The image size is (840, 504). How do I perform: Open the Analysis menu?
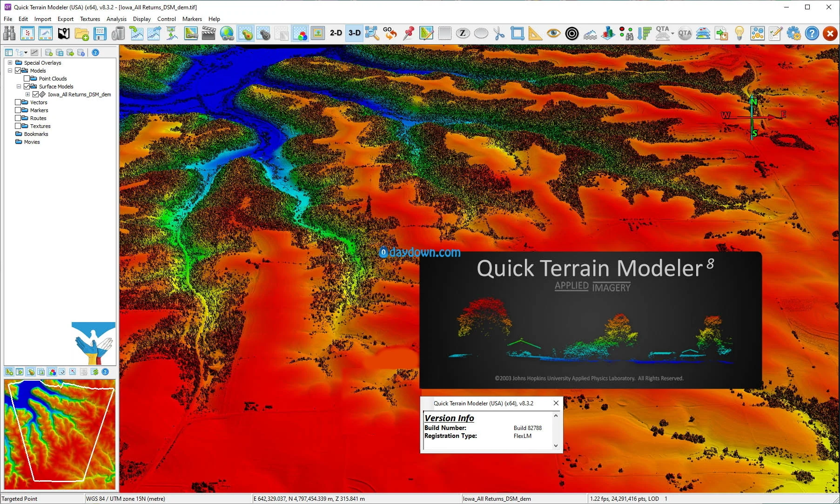click(x=116, y=19)
